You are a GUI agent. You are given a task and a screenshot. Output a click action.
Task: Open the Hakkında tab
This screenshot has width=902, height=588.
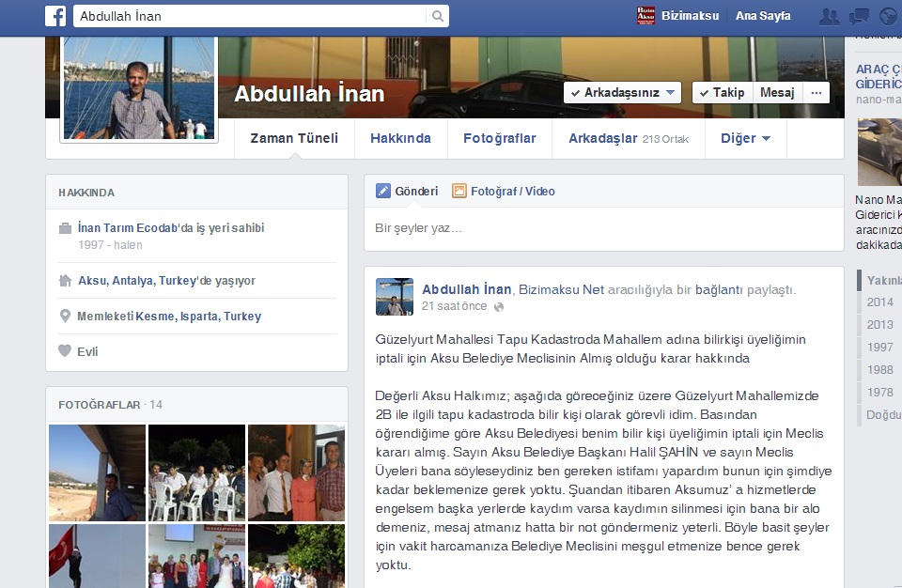[401, 138]
